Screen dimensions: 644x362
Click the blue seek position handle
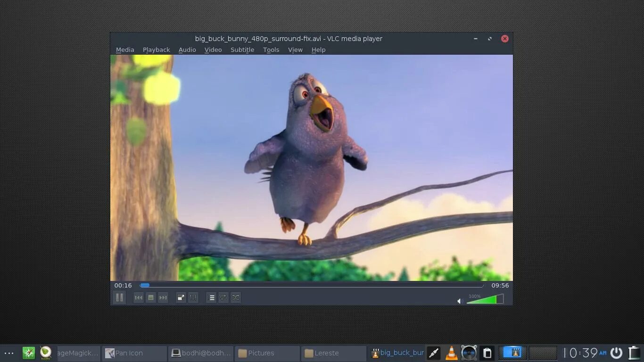[145, 285]
